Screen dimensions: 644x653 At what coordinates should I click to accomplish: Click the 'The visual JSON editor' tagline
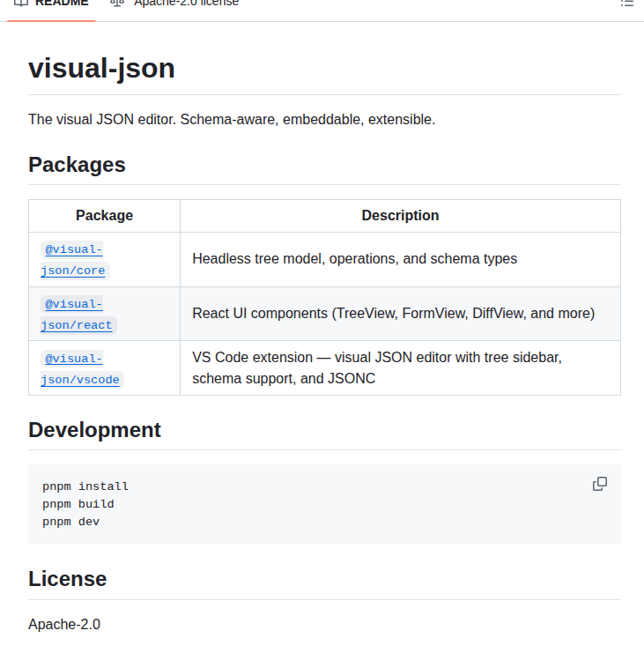click(232, 120)
